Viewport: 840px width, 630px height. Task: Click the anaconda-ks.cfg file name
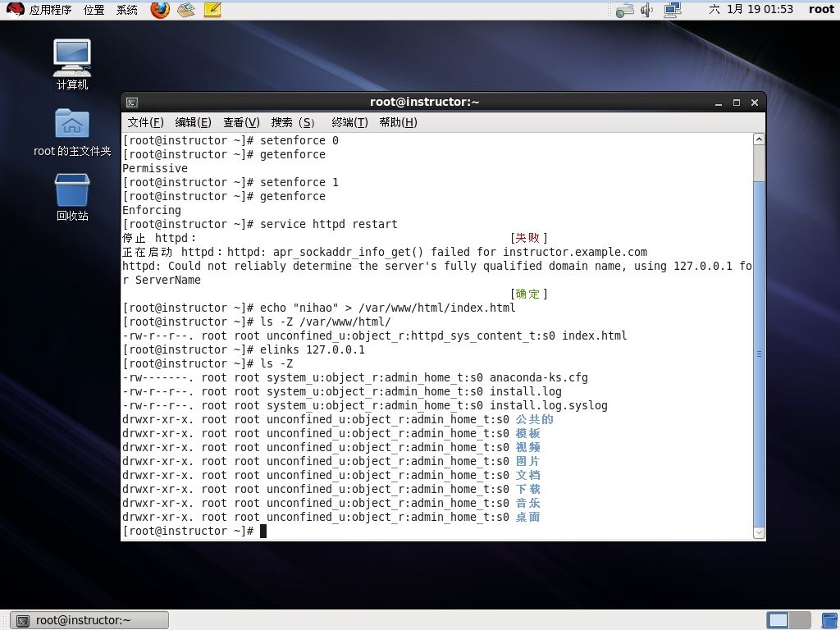tap(538, 377)
